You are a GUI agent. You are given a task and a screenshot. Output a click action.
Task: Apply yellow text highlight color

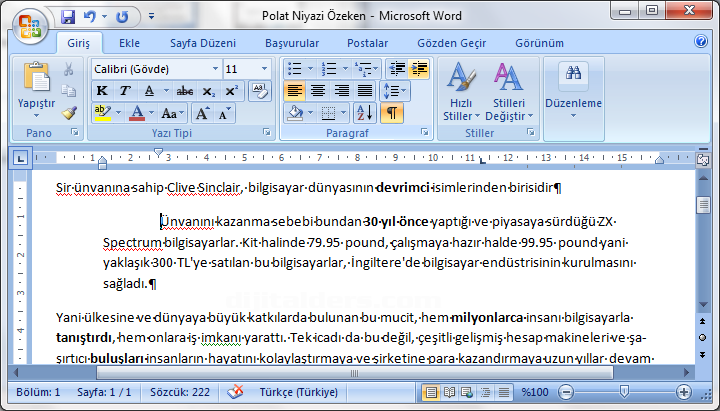tap(102, 113)
